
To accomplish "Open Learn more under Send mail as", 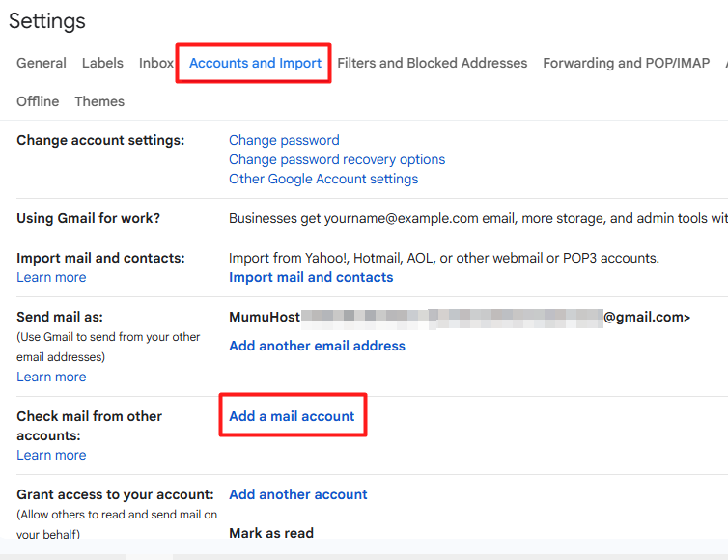I will 51,377.
